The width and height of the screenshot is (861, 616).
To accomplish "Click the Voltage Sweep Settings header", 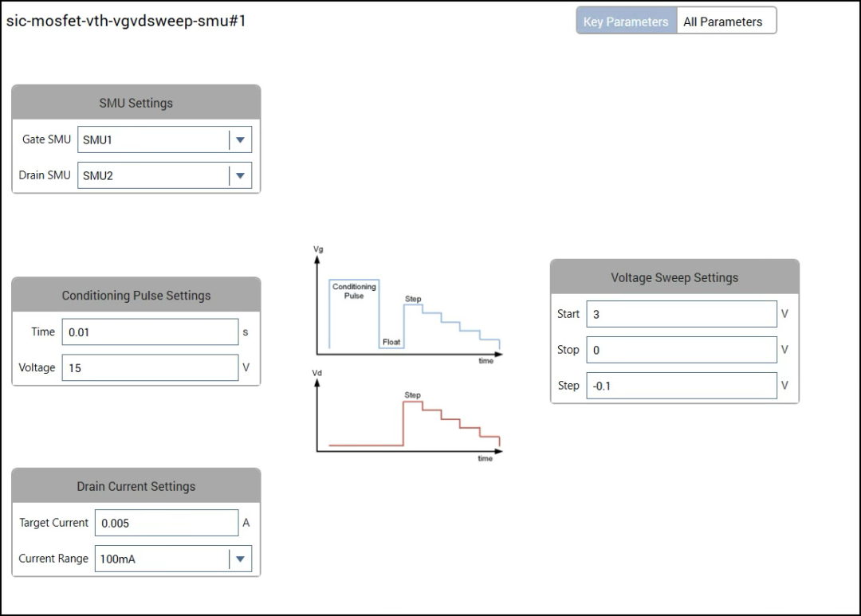I will (x=674, y=277).
